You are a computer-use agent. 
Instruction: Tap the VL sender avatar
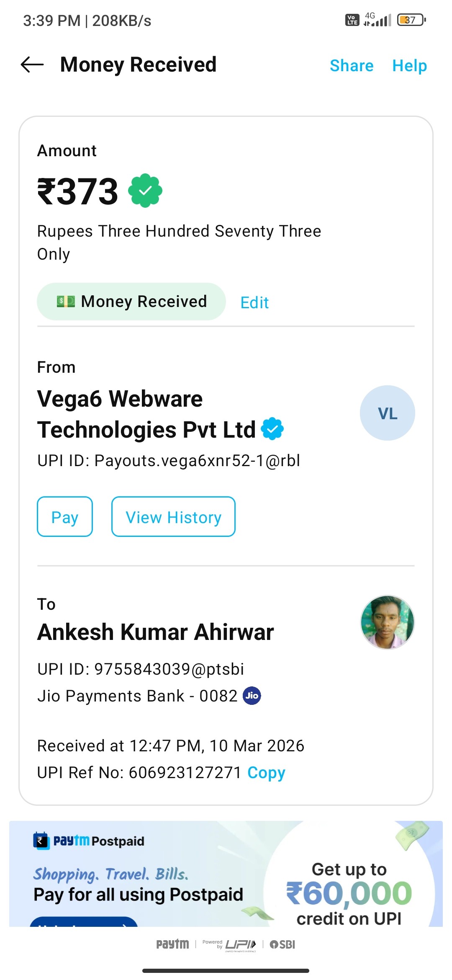tap(387, 413)
